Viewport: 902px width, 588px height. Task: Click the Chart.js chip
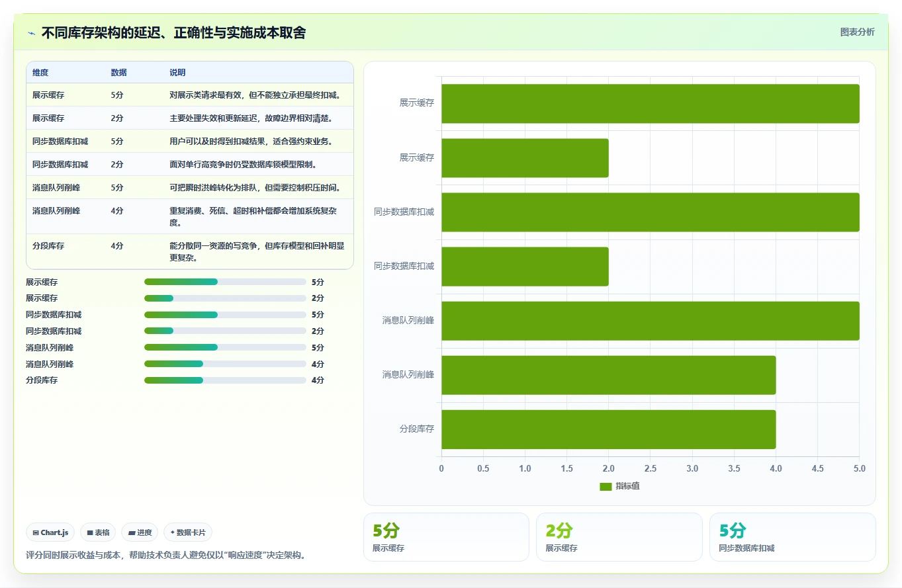(x=50, y=532)
